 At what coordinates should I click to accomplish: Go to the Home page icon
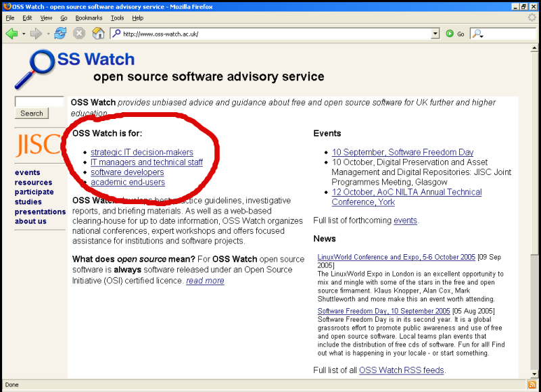point(98,33)
